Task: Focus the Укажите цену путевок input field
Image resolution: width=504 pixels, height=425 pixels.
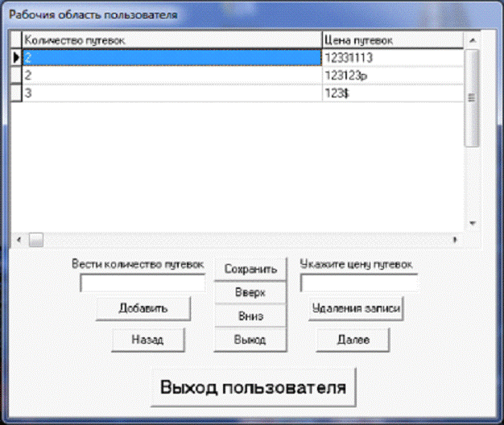Action: 359,283
